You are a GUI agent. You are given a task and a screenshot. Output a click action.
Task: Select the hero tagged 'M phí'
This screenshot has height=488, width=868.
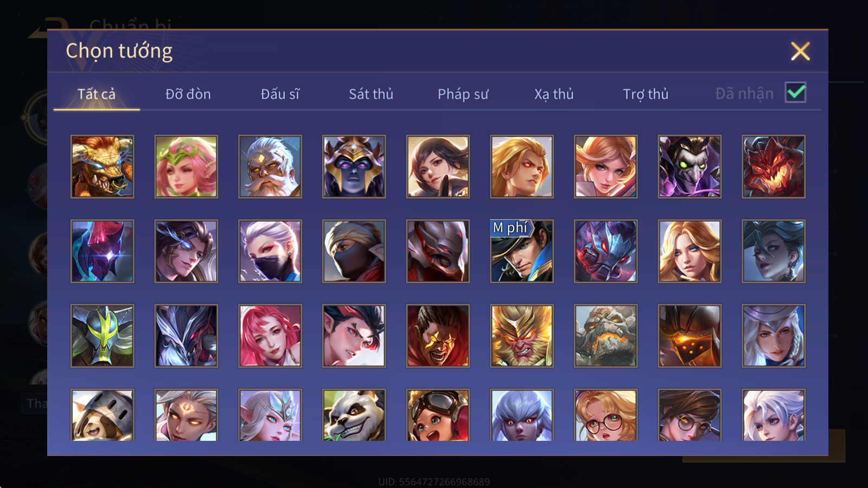522,251
